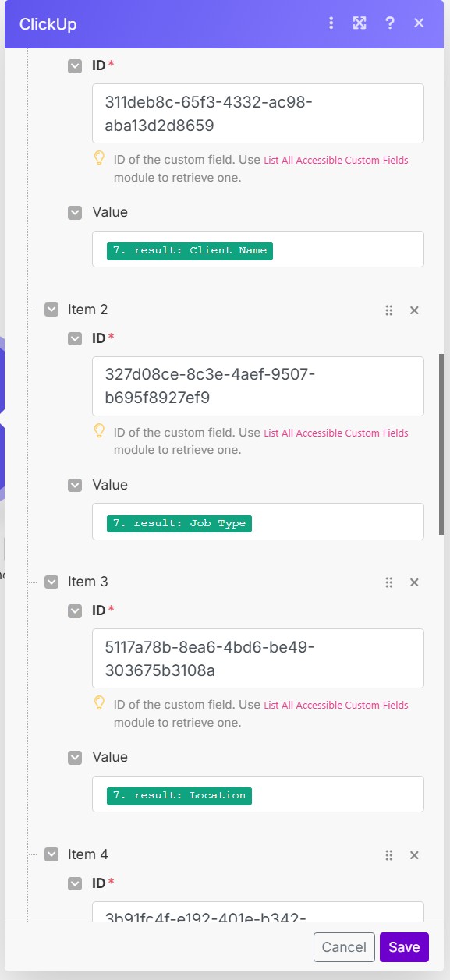Viewport: 450px width, 980px height.
Task: Edit the Item 4 ID field starting 3b91fc4f
Action: coord(258,911)
